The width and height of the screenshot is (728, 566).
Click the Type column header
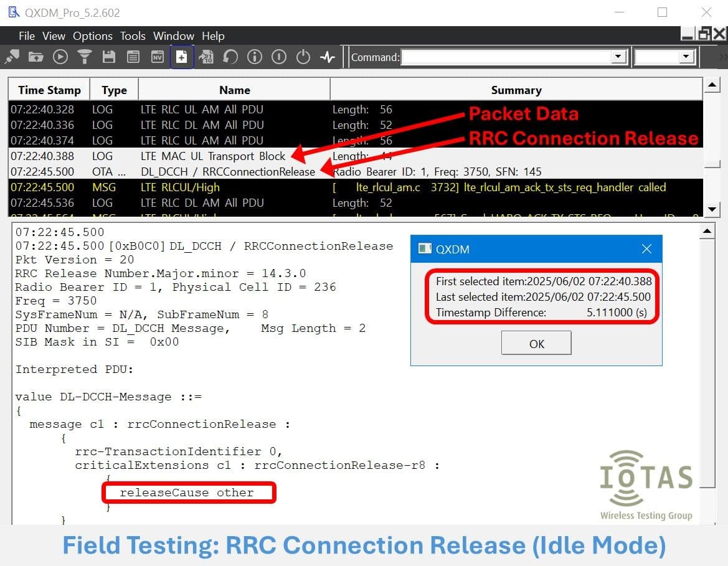[114, 90]
